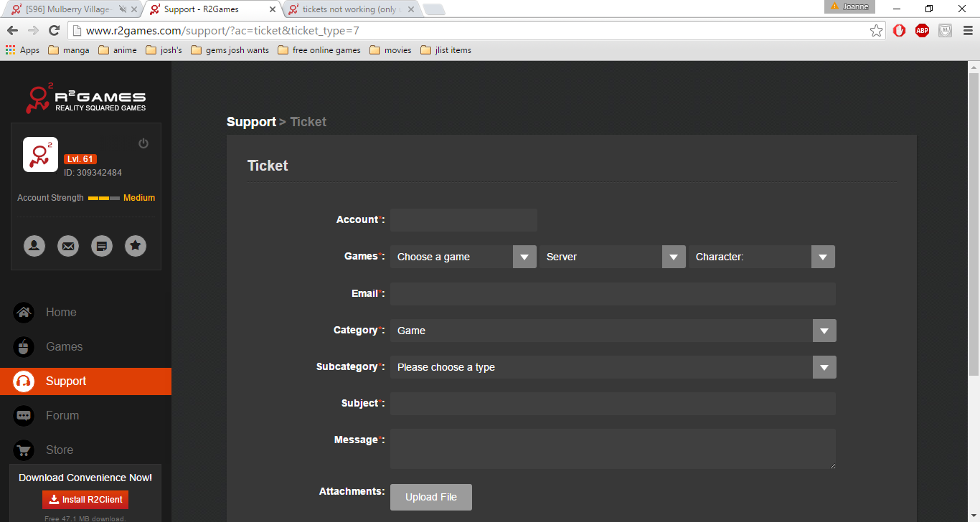Screen dimensions: 980x522
Task: Expand the Character dropdown
Action: [x=762, y=257]
